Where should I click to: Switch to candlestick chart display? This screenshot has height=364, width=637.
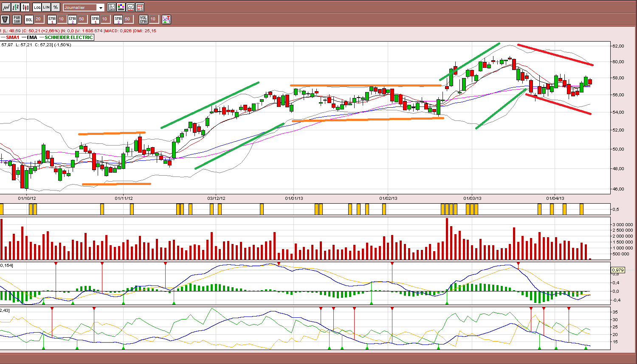click(25, 7)
